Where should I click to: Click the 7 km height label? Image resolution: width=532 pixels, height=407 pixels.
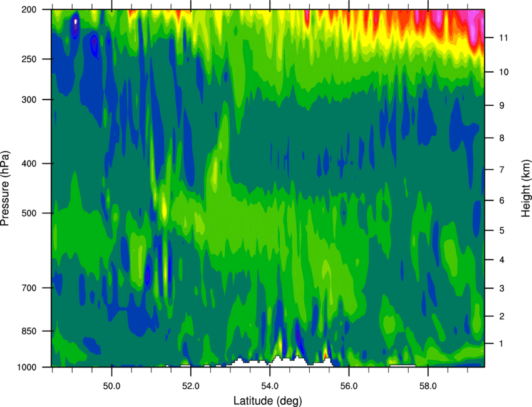coord(502,170)
